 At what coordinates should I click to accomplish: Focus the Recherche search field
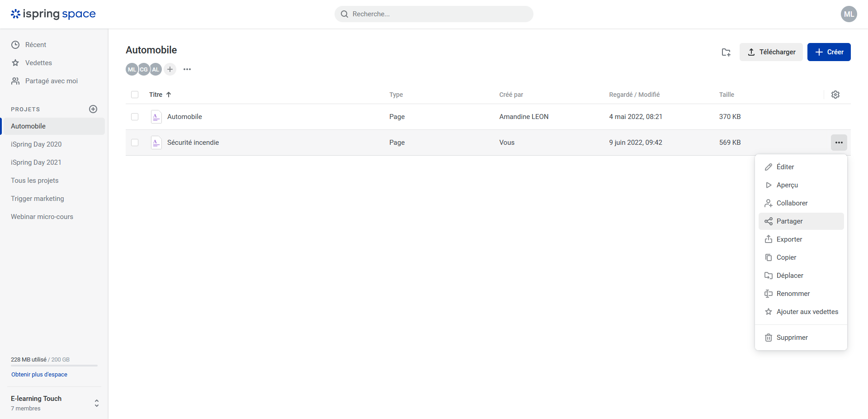tap(434, 14)
